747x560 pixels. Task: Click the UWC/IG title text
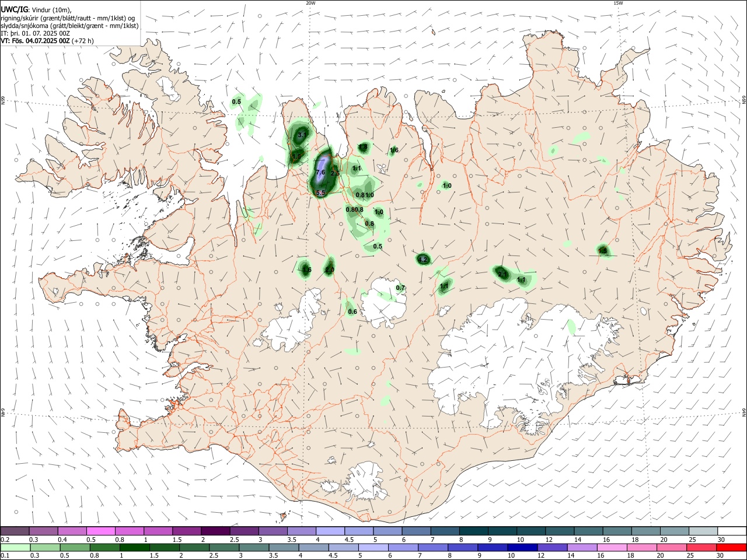pos(14,9)
